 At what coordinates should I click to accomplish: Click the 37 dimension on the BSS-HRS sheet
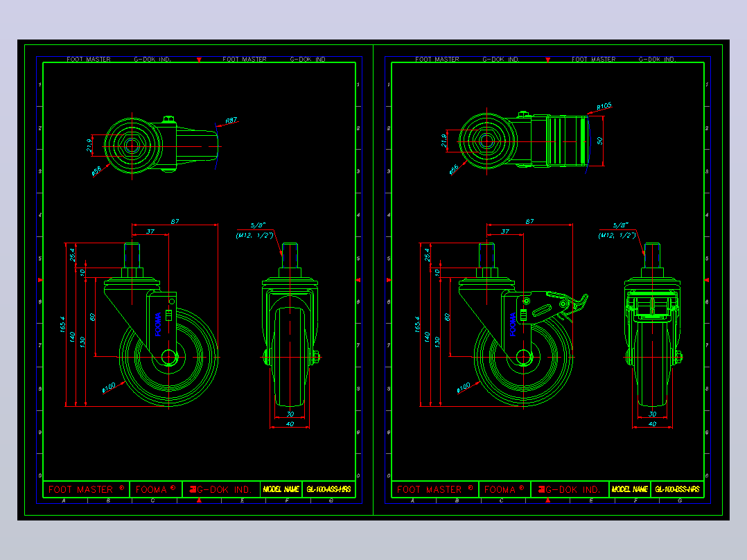(505, 231)
